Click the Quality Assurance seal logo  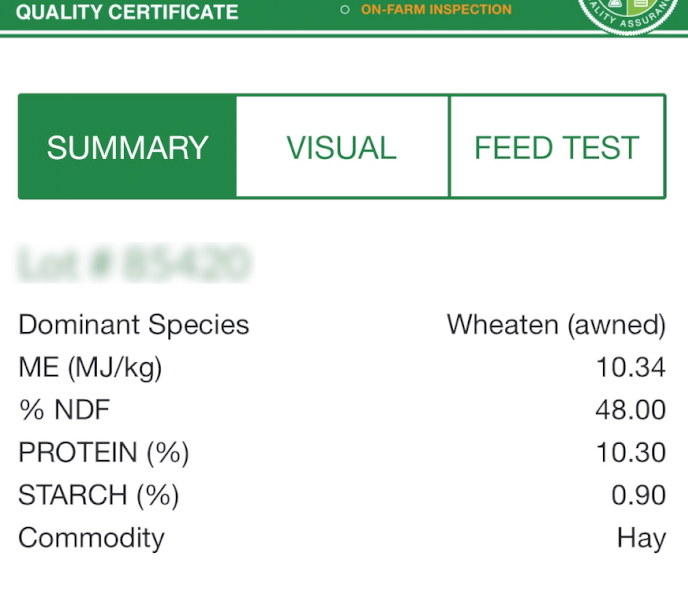632,12
